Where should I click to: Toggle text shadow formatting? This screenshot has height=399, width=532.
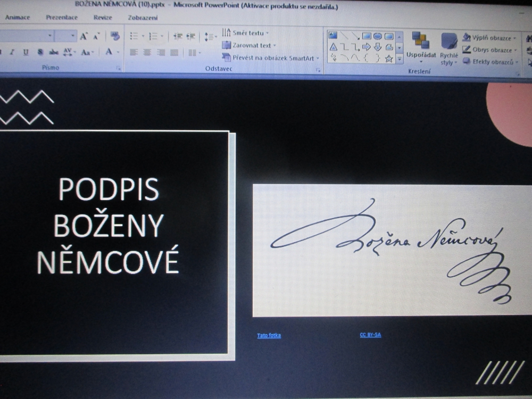click(x=40, y=52)
